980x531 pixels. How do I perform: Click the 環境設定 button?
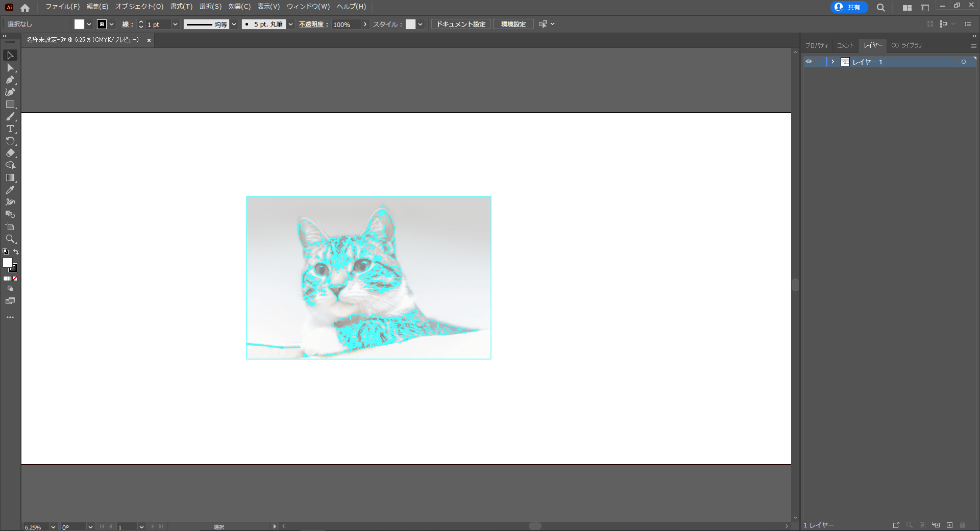pos(513,24)
